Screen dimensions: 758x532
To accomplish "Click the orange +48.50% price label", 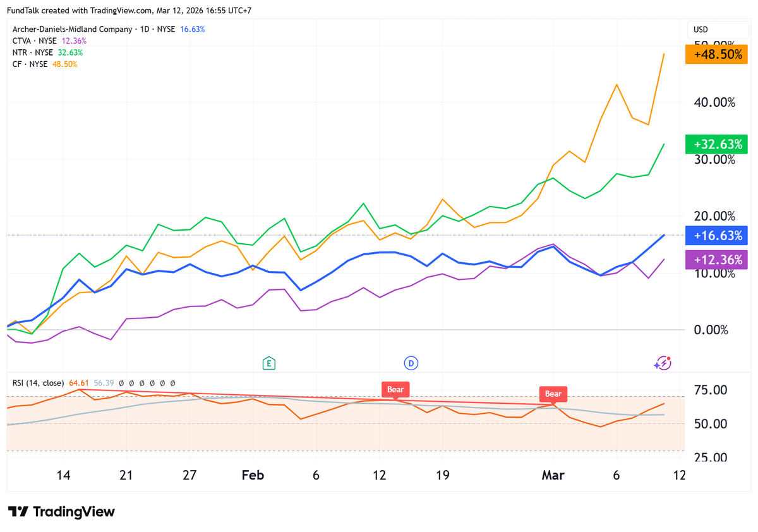I will (x=717, y=54).
